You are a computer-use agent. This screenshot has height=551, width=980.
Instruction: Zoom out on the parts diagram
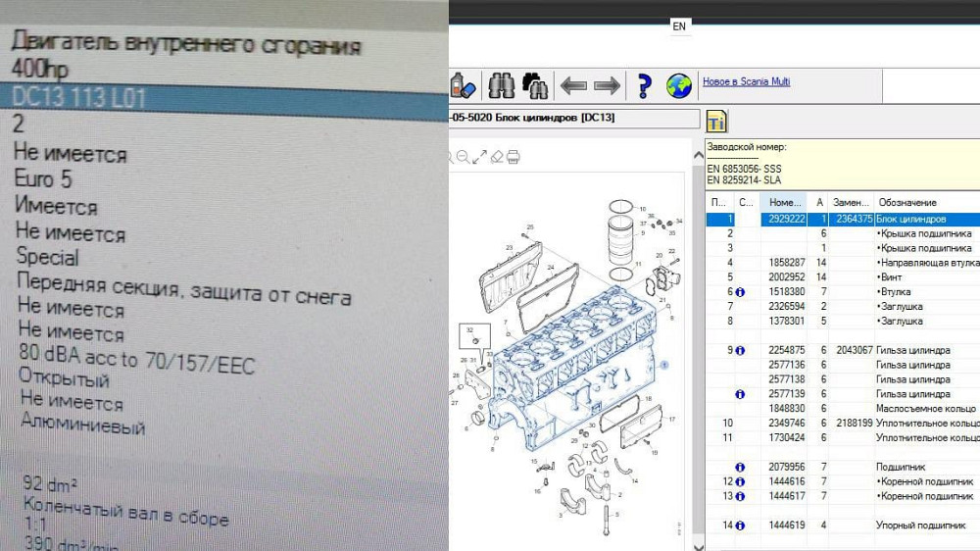click(x=464, y=157)
